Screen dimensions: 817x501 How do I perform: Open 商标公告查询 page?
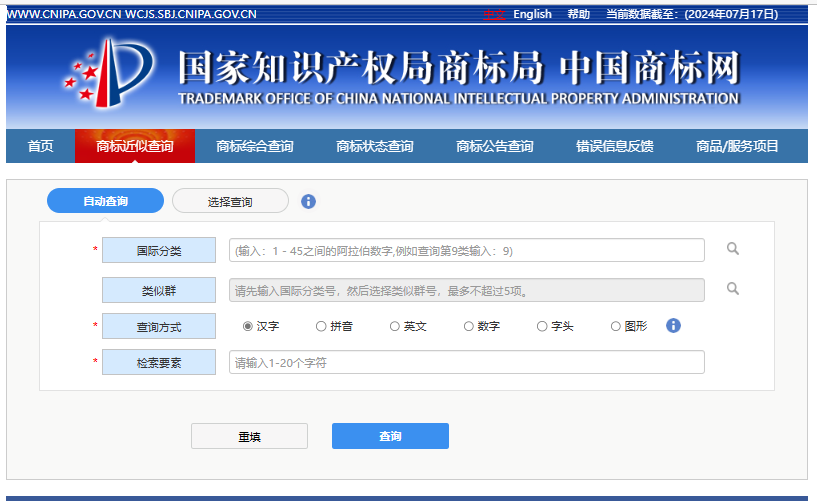coord(494,146)
